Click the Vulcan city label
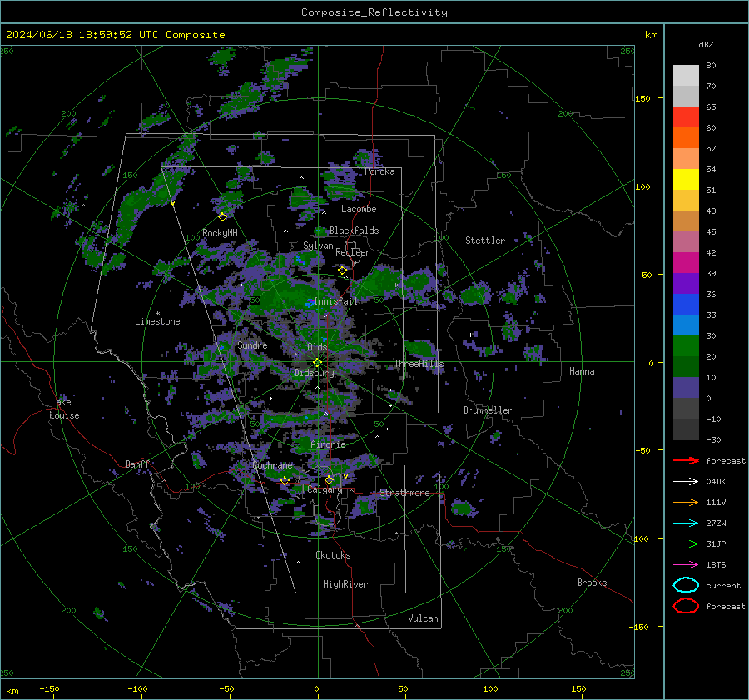This screenshot has height=700, width=749. tap(423, 618)
